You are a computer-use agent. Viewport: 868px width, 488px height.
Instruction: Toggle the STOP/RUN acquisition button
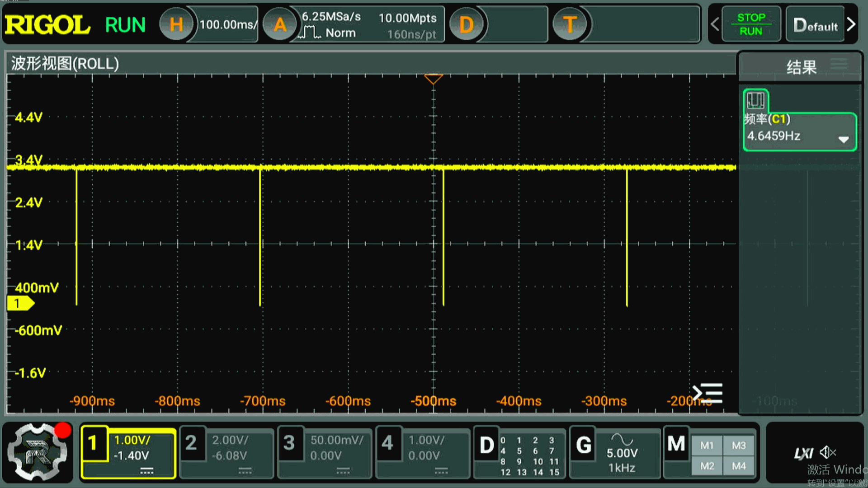click(x=751, y=24)
